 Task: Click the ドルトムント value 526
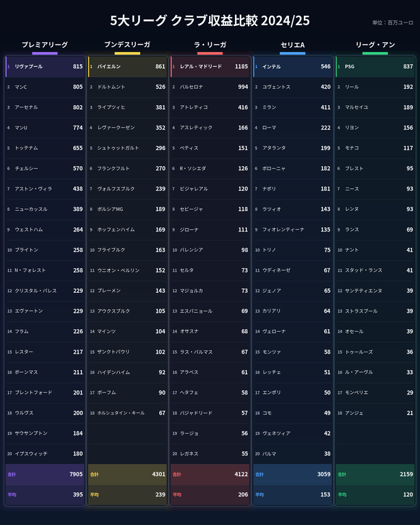click(160, 87)
